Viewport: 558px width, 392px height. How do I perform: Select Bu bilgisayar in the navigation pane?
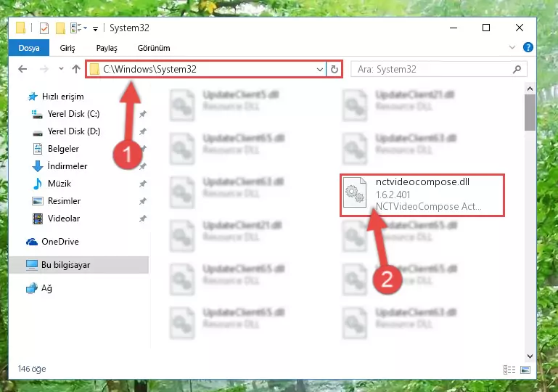point(78,265)
